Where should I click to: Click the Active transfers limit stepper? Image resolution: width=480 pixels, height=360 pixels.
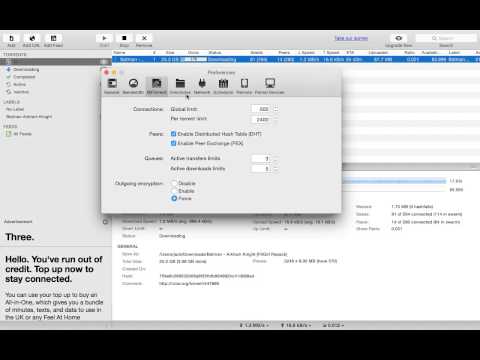276,159
